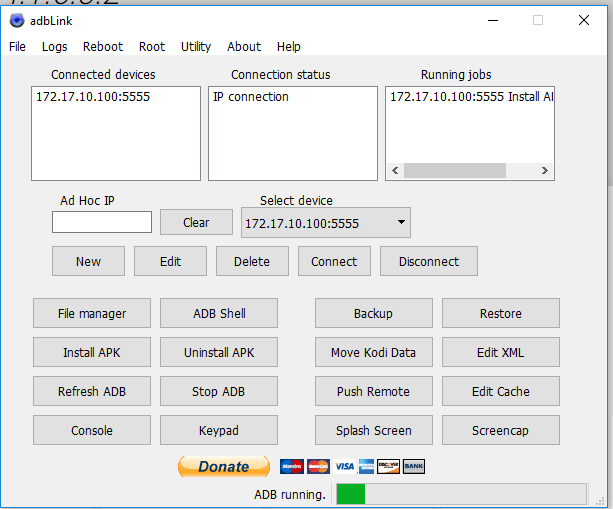Select IP connection entry in Connection status
The image size is (613, 509).
pos(251,97)
